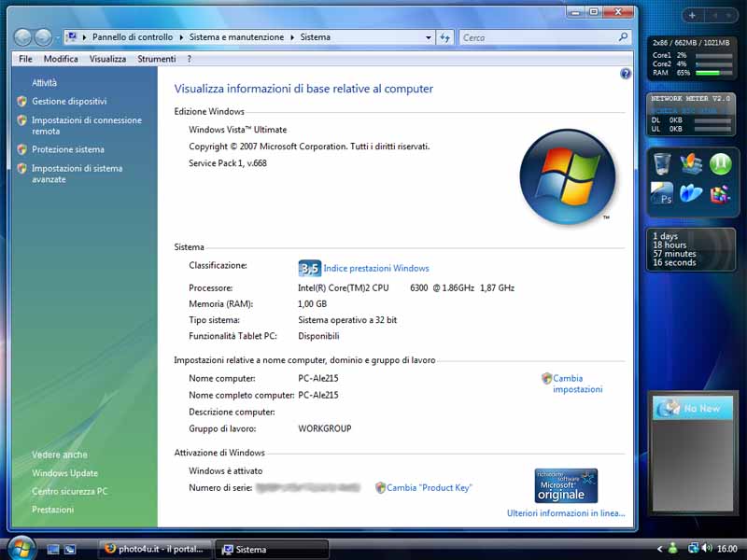Image resolution: width=747 pixels, height=560 pixels.
Task: Show hidden tray icons with the chevron
Action: coord(659,549)
